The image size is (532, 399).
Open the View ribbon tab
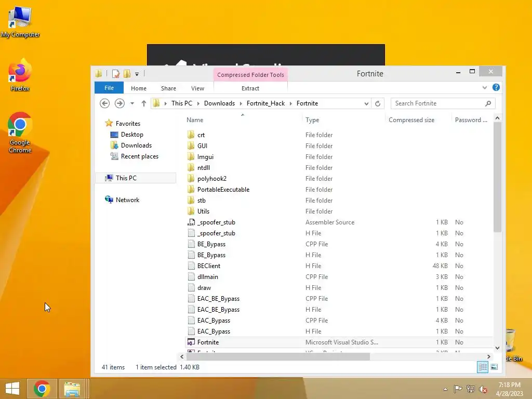197,88
